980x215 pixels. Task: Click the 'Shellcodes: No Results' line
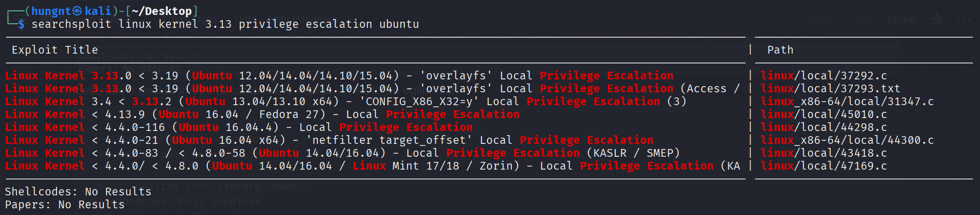(78, 192)
